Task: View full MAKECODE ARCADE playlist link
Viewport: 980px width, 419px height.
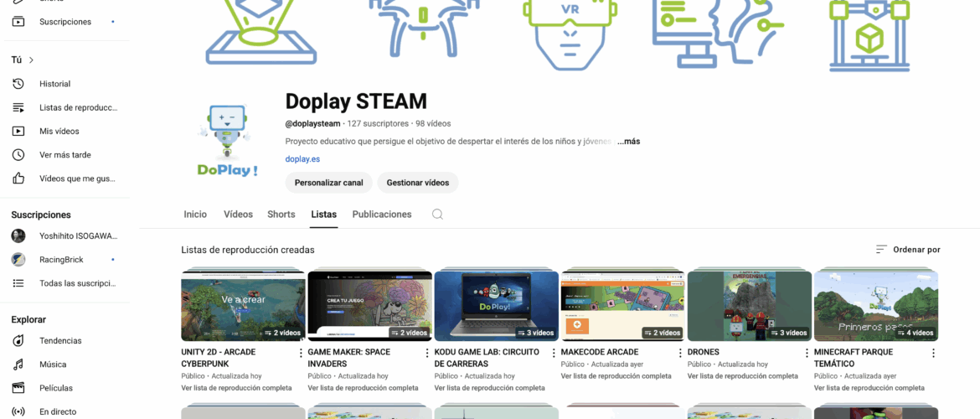Action: point(616,376)
